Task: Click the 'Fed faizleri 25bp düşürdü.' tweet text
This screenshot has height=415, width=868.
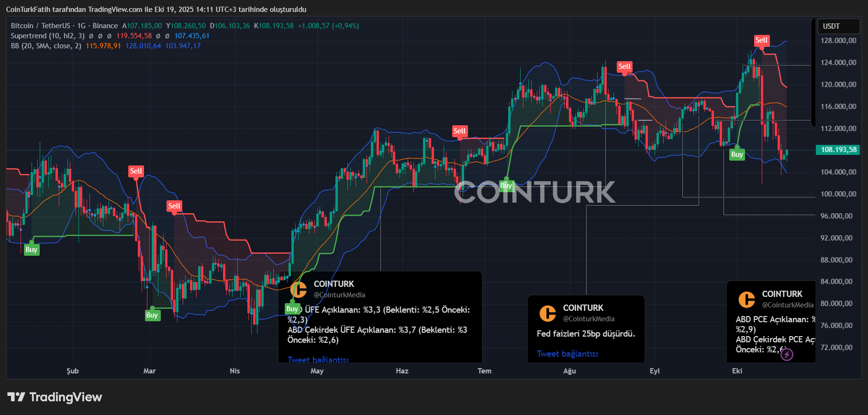Action: (x=586, y=334)
